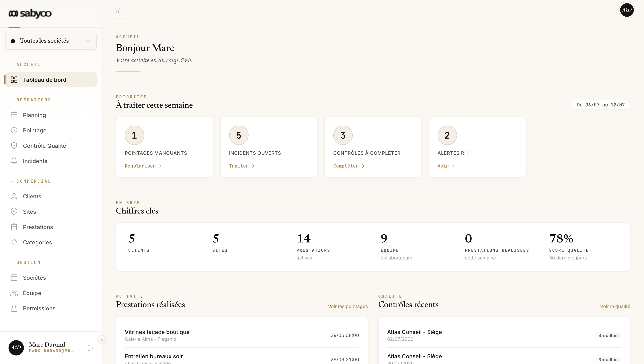Click the Pointage clock icon

pos(14,130)
